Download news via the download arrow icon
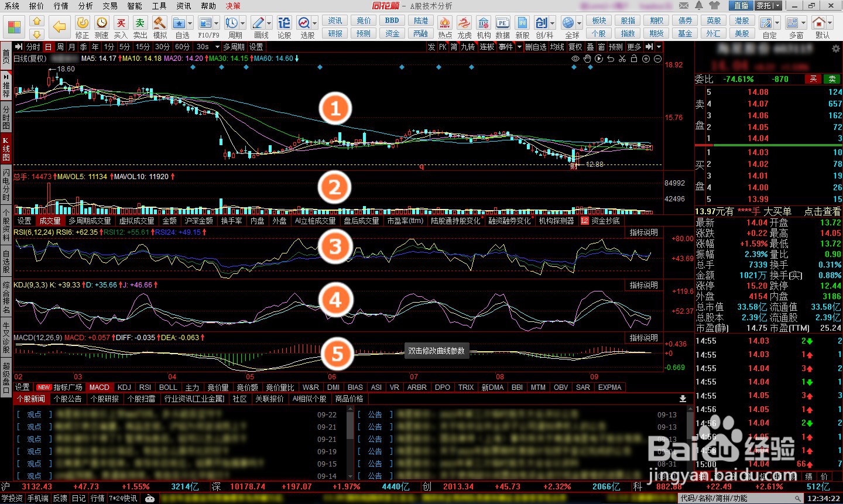 683,399
